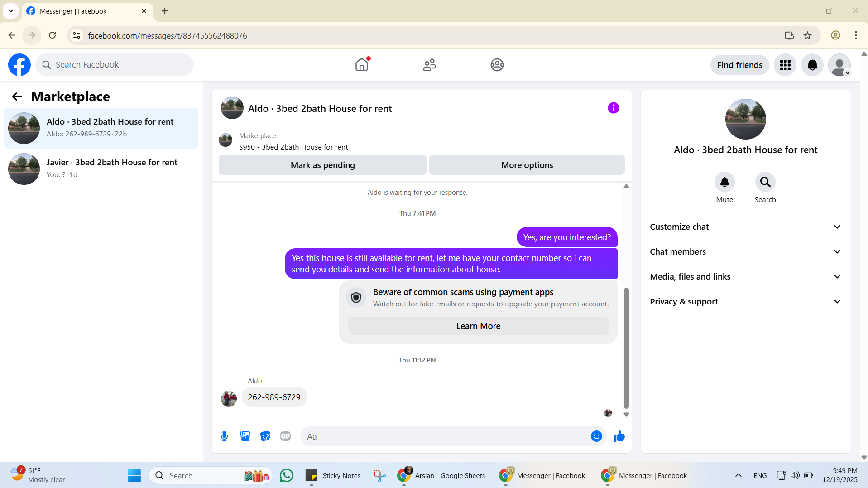Open the emoji picker in message box
Viewport: 868px width, 488px height.
(x=596, y=436)
